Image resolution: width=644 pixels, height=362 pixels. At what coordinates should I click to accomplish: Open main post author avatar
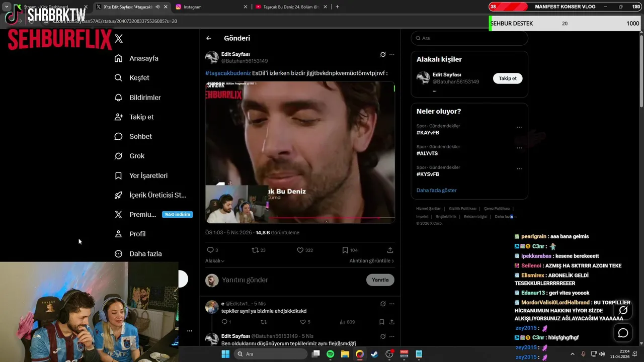pyautogui.click(x=212, y=57)
